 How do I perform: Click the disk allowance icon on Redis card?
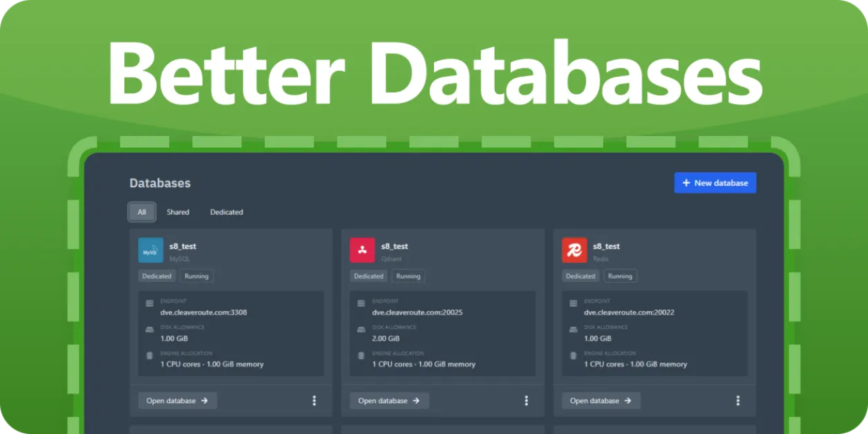click(x=573, y=330)
